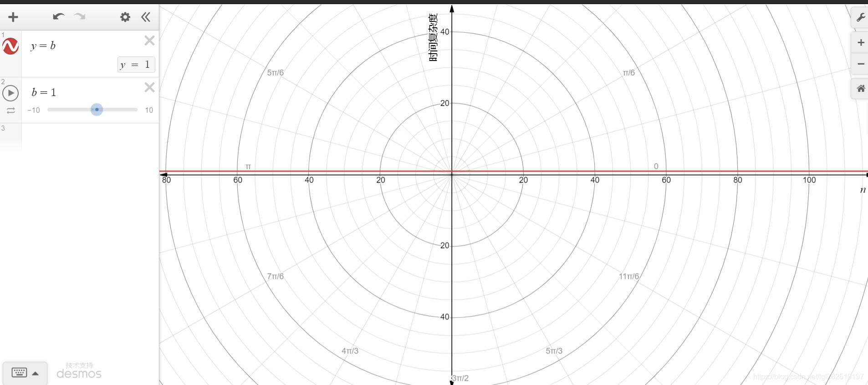
Task: Undo the last action
Action: click(58, 17)
